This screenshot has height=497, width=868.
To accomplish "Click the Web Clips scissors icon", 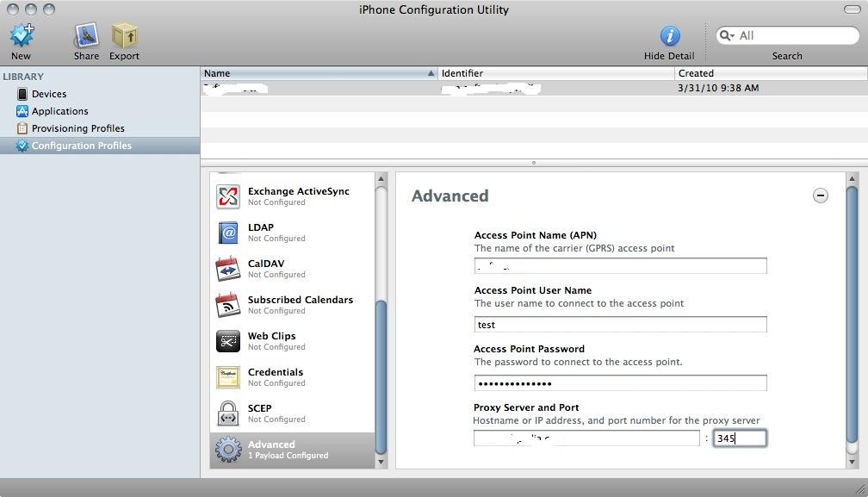I will click(228, 341).
